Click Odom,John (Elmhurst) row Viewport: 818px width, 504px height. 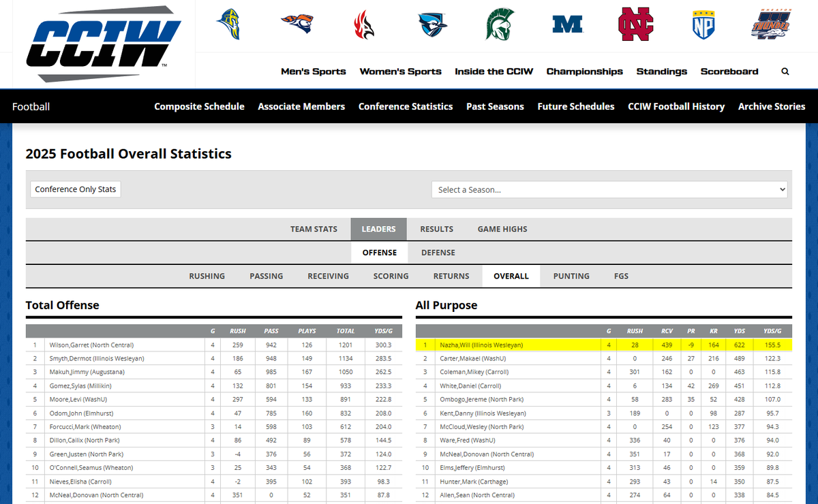214,413
